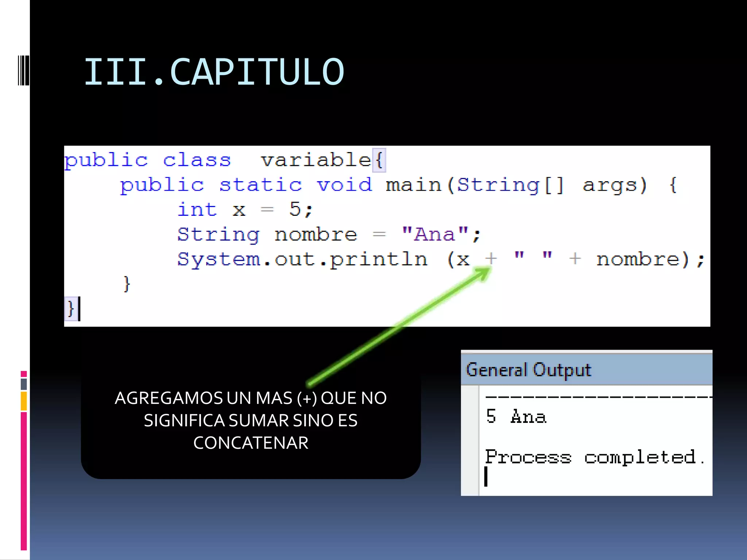Click the 'public static void main' line
Image resolution: width=747 pixels, height=560 pixels.
[399, 185]
